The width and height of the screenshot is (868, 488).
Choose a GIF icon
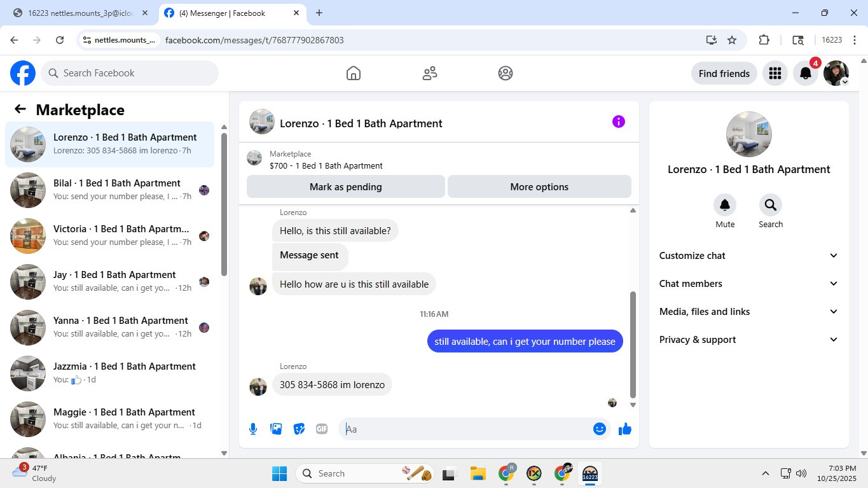(322, 429)
